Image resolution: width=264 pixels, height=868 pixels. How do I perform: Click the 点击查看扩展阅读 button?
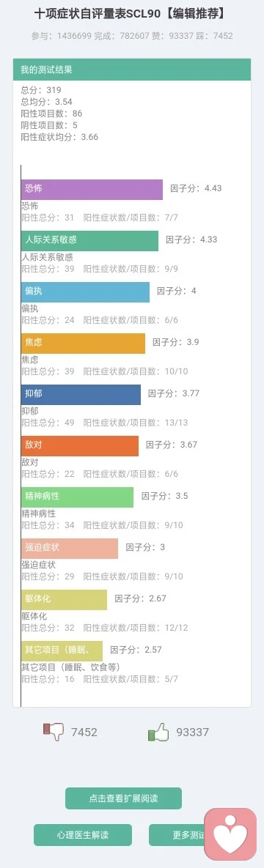[x=124, y=798]
